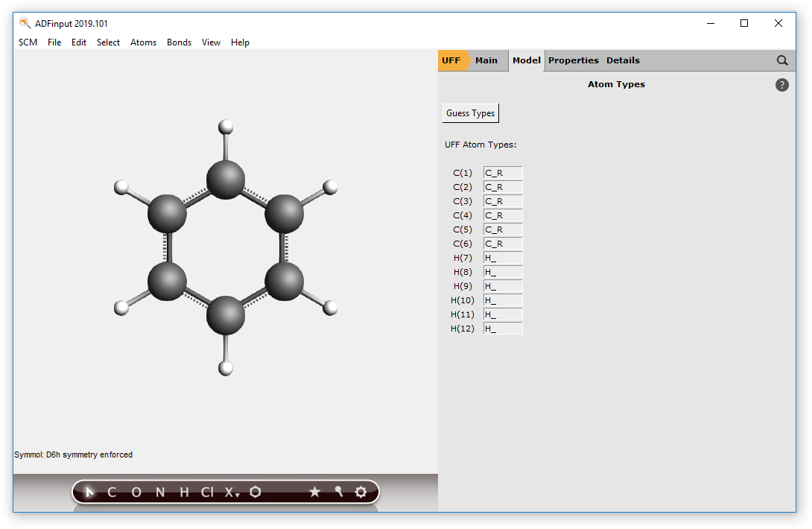Choose the Chlorine atom tool
This screenshot has height=529, width=812.
pyautogui.click(x=207, y=492)
